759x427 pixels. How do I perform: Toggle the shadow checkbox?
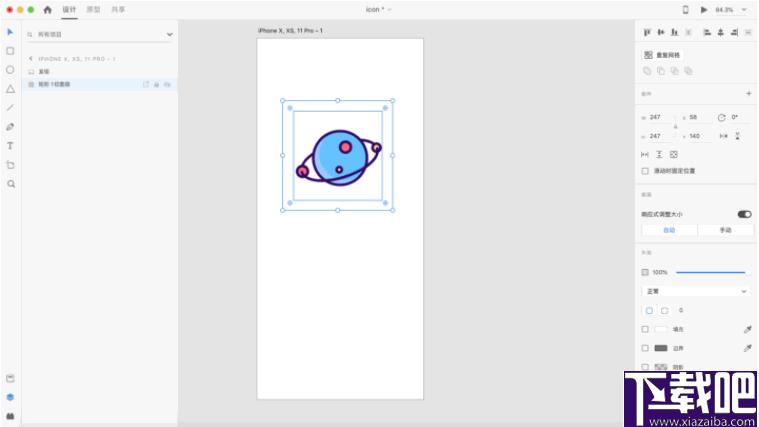645,367
